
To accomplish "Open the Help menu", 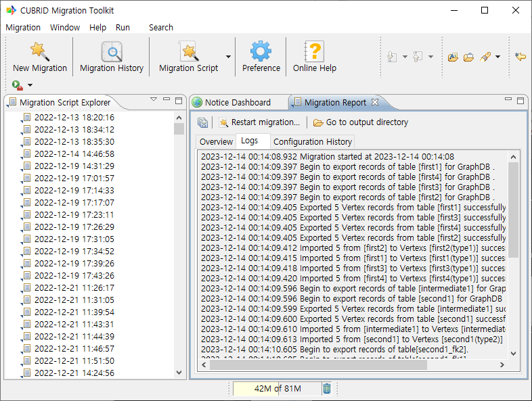I will click(97, 28).
